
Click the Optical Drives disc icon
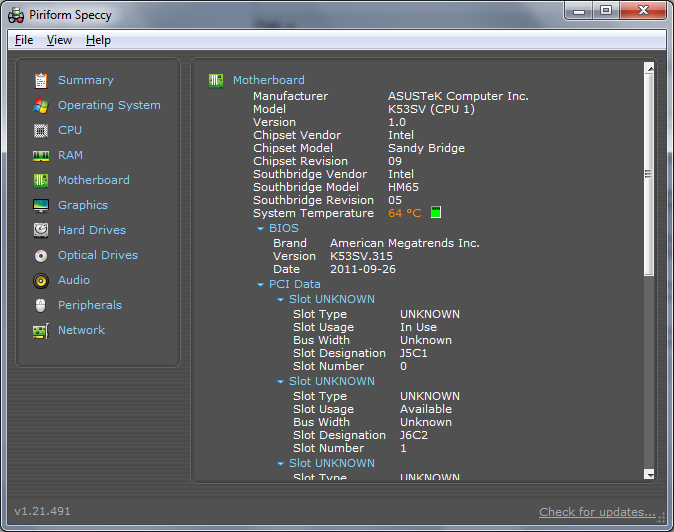(41, 256)
